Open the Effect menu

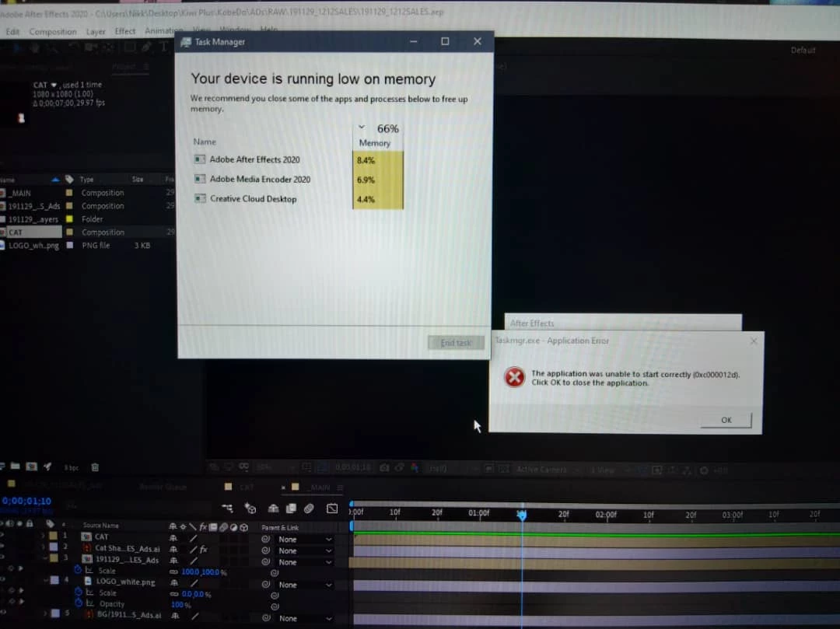pos(124,31)
